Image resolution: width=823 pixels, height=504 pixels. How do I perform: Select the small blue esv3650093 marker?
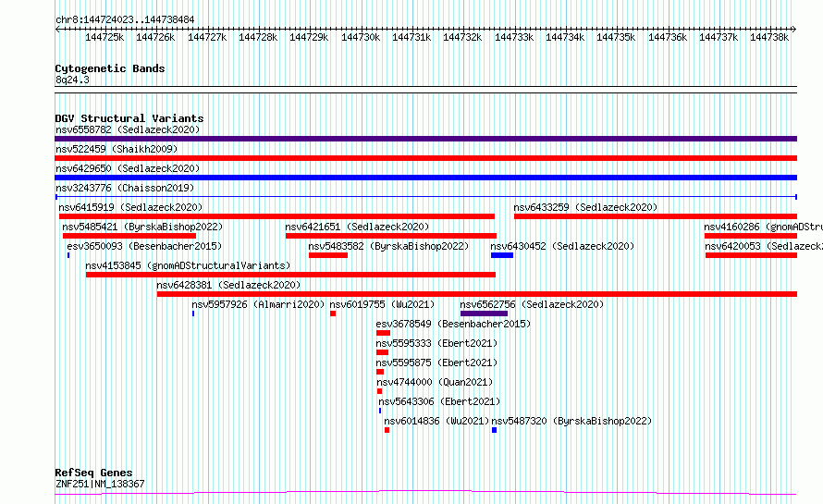[x=68, y=255]
